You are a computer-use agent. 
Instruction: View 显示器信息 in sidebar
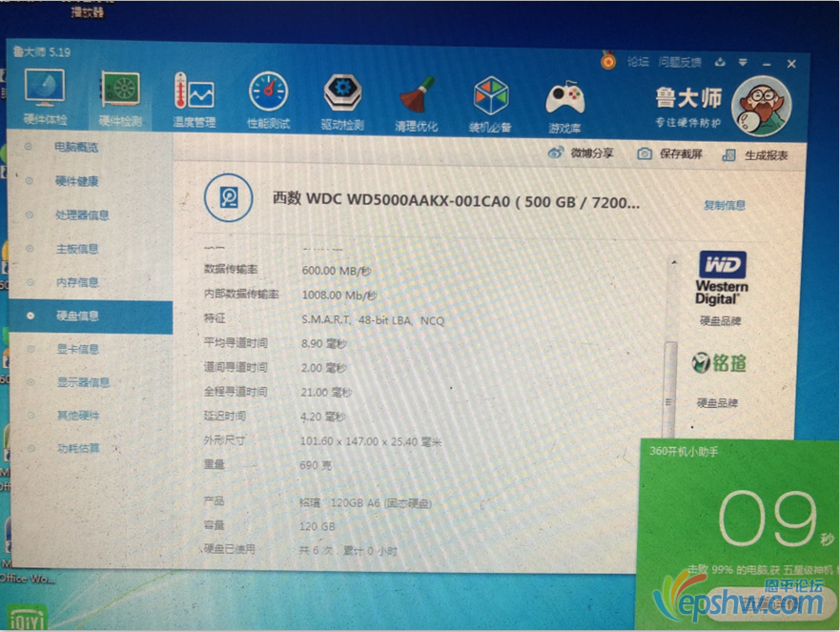83,382
